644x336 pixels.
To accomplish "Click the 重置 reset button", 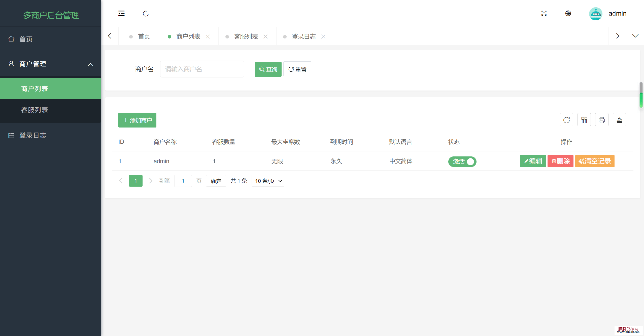I will (x=297, y=69).
